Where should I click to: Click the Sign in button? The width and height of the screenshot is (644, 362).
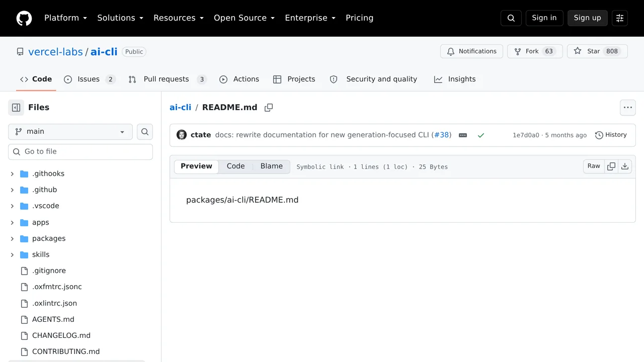click(x=544, y=18)
